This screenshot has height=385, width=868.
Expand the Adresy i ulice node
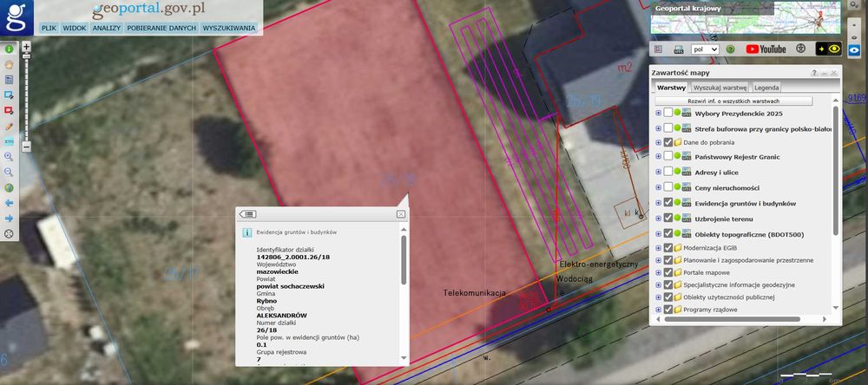click(x=658, y=172)
